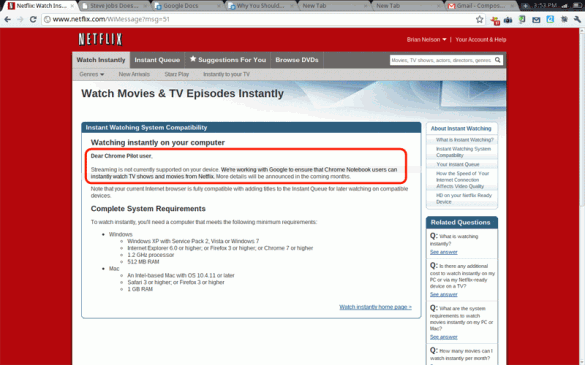Open the wrench settings menu
Viewport: 585px width, 365px height.
click(578, 19)
